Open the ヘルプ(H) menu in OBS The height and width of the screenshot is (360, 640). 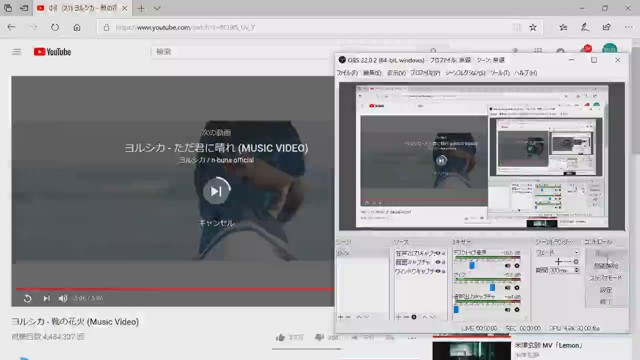pos(526,73)
